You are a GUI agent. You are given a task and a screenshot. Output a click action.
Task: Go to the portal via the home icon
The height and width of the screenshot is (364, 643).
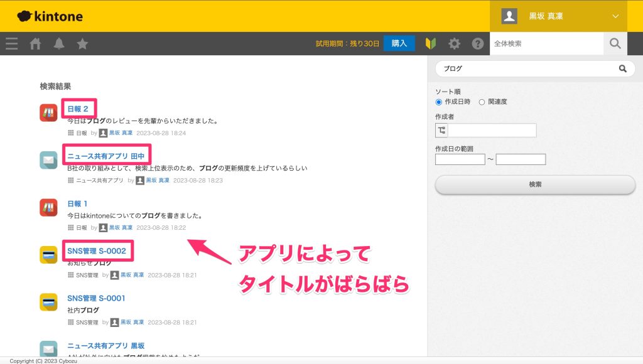35,43
